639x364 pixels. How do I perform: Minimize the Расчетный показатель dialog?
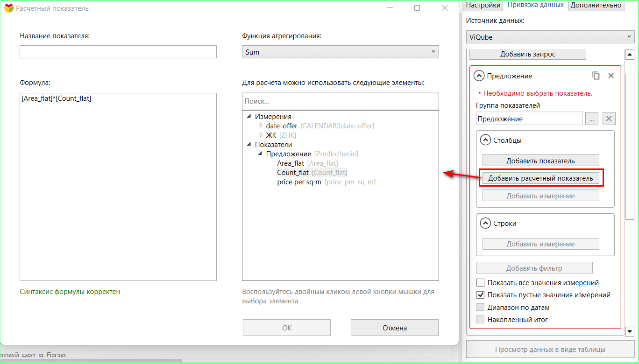coord(390,8)
